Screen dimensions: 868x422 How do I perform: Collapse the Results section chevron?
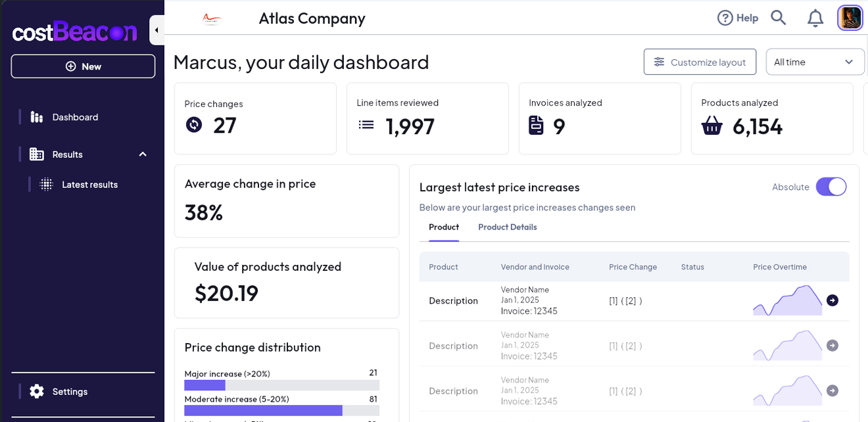click(x=143, y=154)
